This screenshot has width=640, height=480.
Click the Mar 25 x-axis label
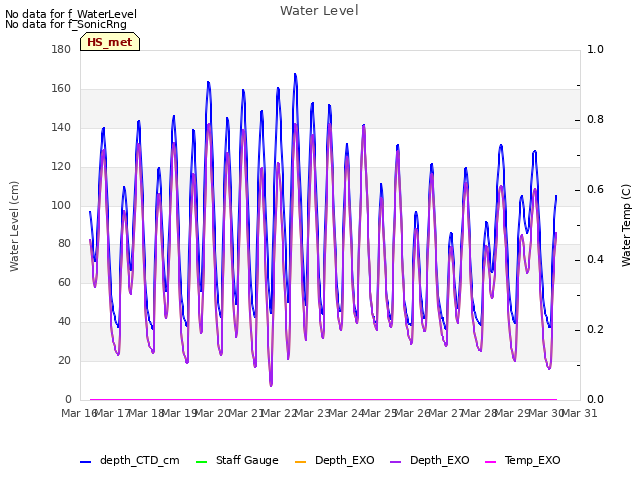379,413
